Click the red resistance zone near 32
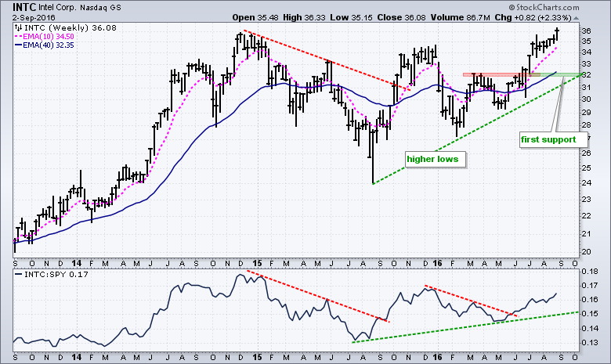 [x=501, y=74]
